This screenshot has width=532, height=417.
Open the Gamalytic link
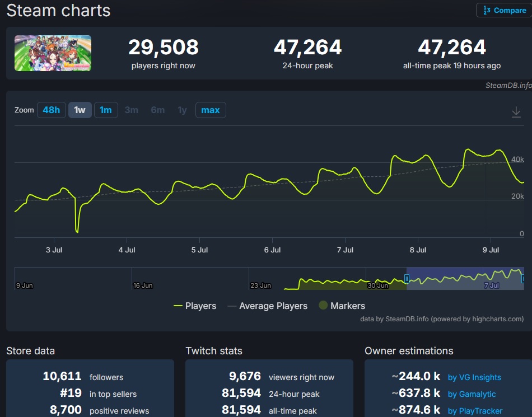pyautogui.click(x=472, y=394)
